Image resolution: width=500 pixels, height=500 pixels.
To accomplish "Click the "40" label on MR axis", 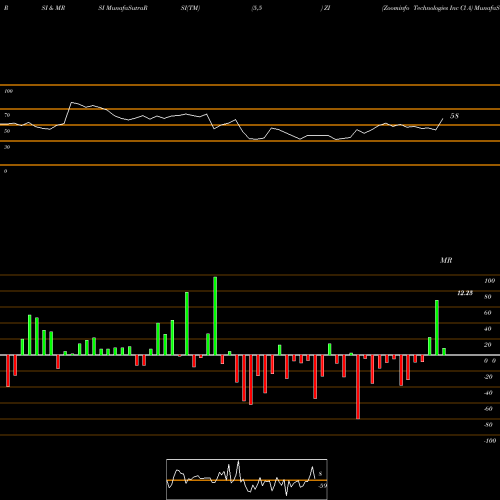I will point(488,329).
